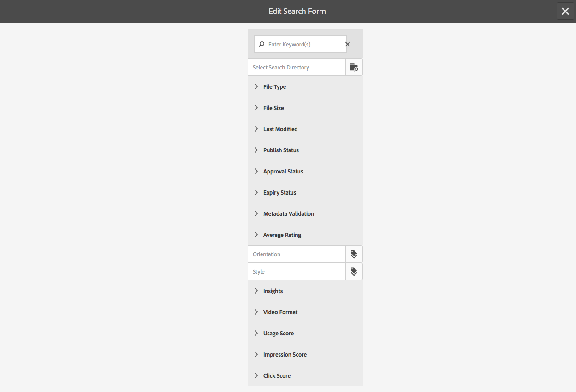
Task: Expand Expiry Status options
Action: [305, 192]
